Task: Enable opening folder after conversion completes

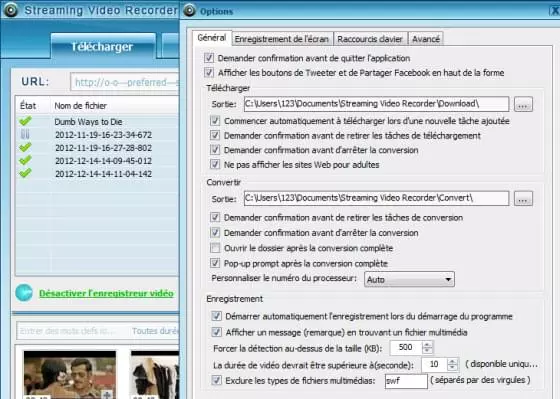Action: pos(215,248)
